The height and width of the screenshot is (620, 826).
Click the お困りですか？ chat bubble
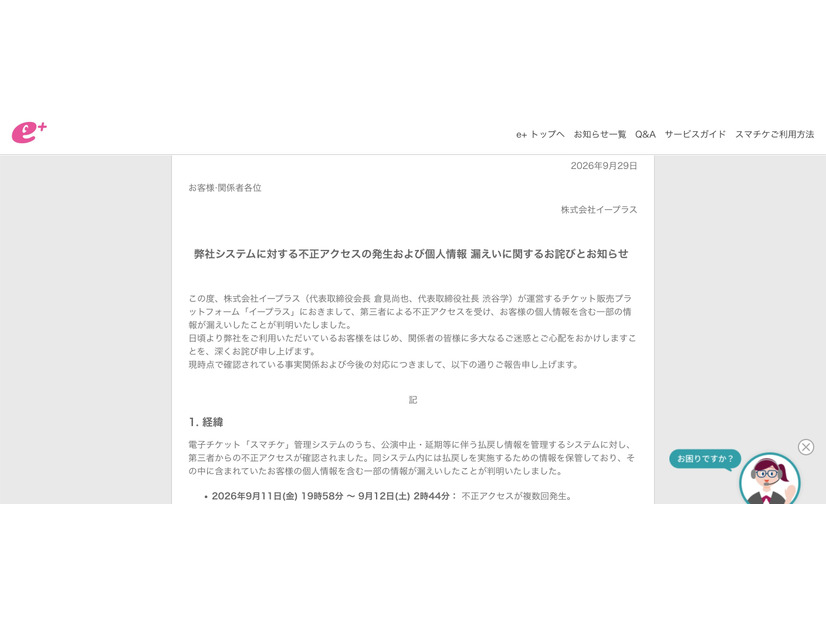click(705, 459)
